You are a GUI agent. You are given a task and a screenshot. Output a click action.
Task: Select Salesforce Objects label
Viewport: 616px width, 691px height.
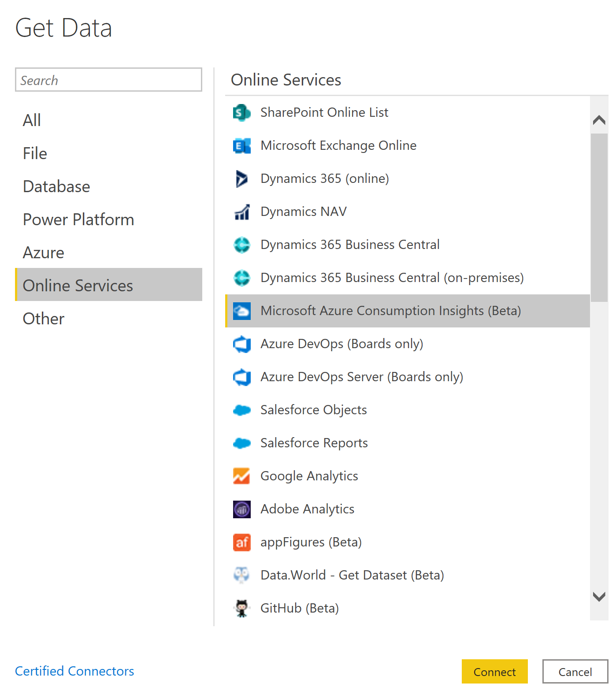coord(314,410)
